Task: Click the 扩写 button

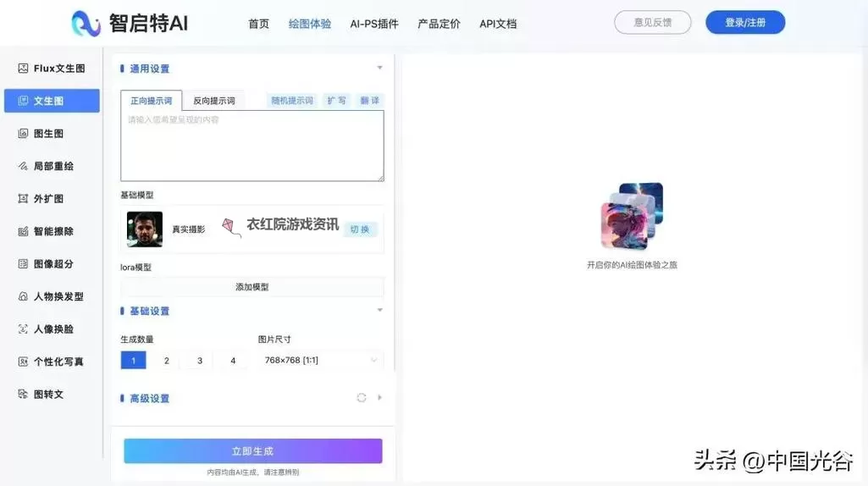Action: [x=336, y=100]
